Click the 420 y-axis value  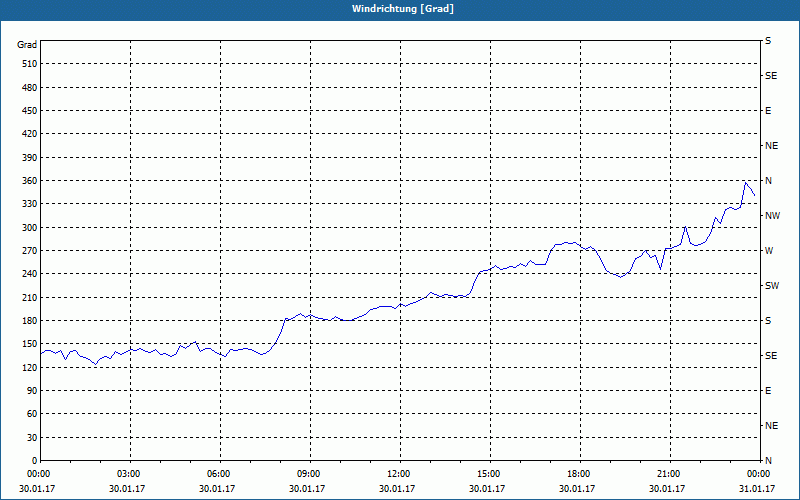30,134
